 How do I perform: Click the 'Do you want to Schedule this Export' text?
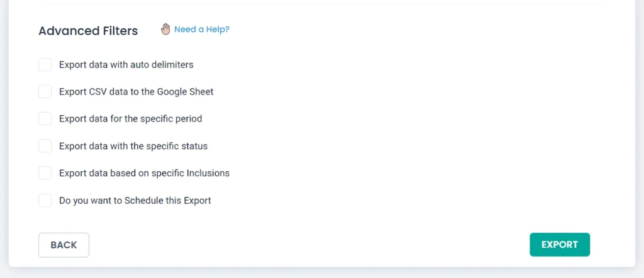pos(135,201)
